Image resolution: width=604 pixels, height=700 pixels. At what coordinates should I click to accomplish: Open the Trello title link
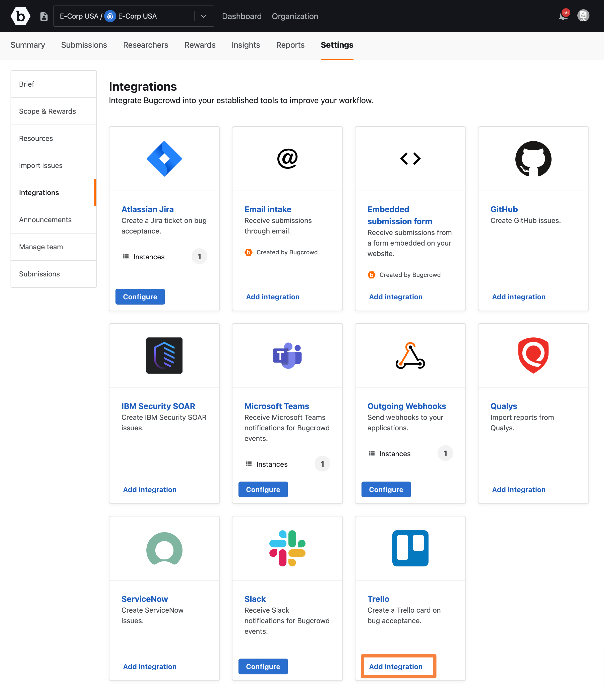[x=378, y=599]
